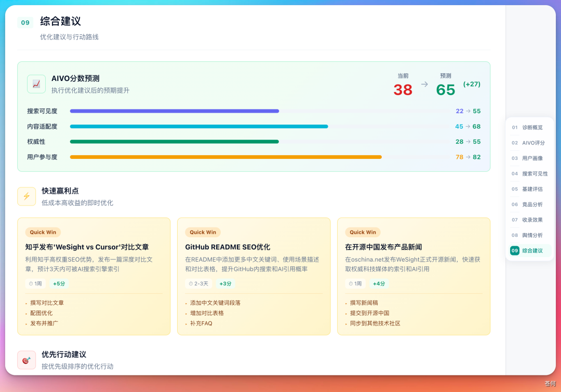The width and height of the screenshot is (561, 392).
Task: Click the 优化建议与行动路线 subtitle
Action: [x=69, y=37]
